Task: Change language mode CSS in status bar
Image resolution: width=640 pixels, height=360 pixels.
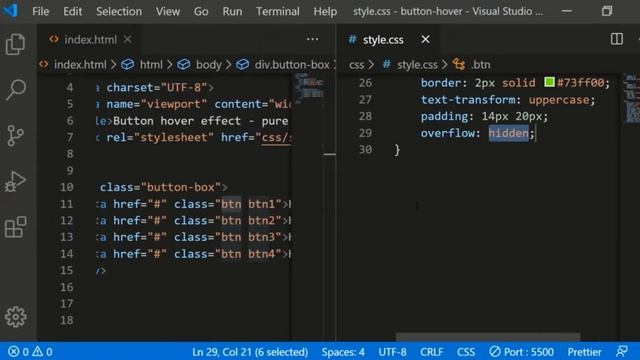Action: click(466, 351)
